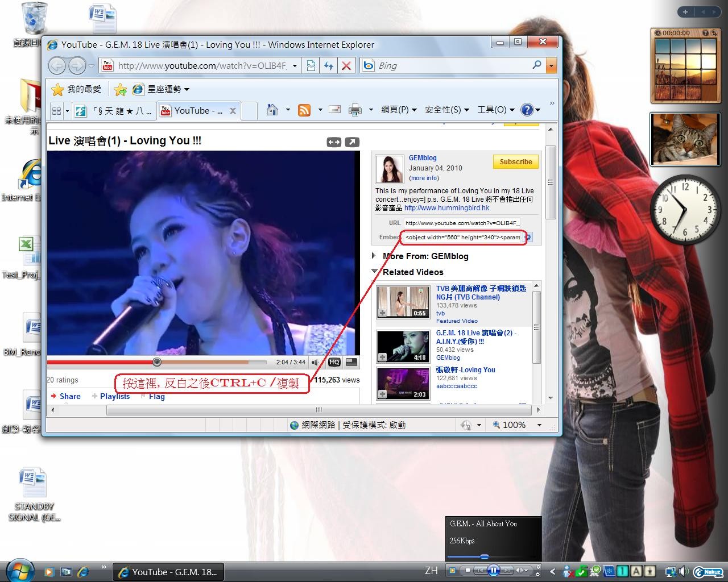Toggle the video wide expand mode
Screen dimensions: 728x582
(x=334, y=142)
